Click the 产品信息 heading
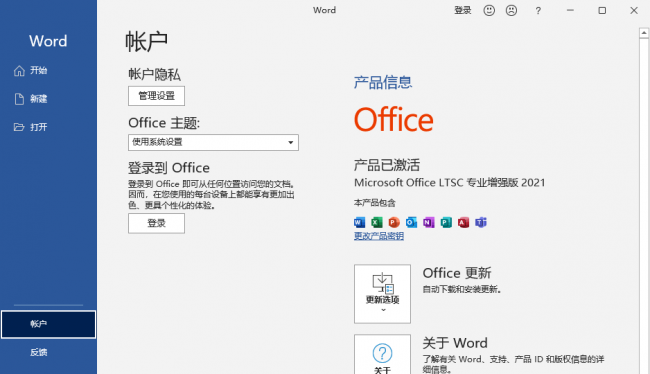 pos(383,83)
